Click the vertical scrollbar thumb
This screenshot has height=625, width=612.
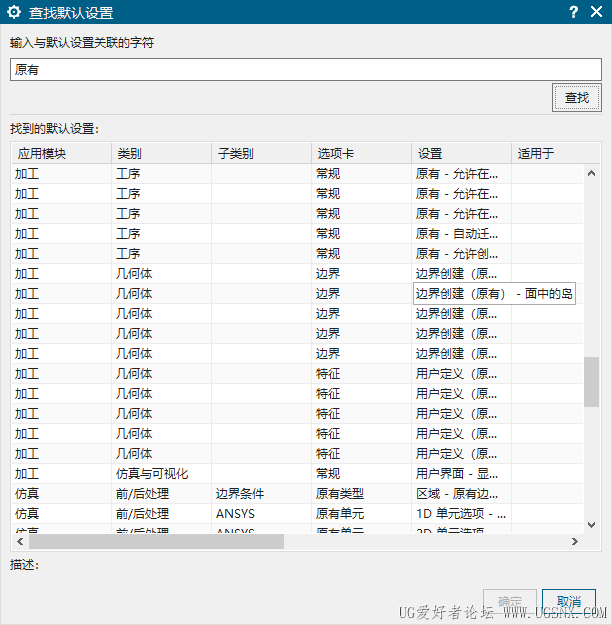tap(592, 382)
